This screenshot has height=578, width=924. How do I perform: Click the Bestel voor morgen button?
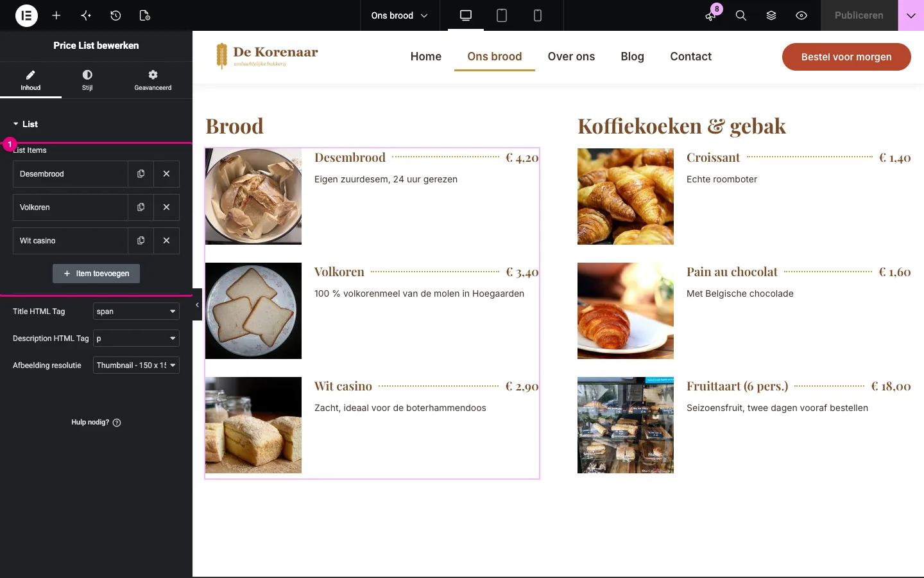click(846, 57)
